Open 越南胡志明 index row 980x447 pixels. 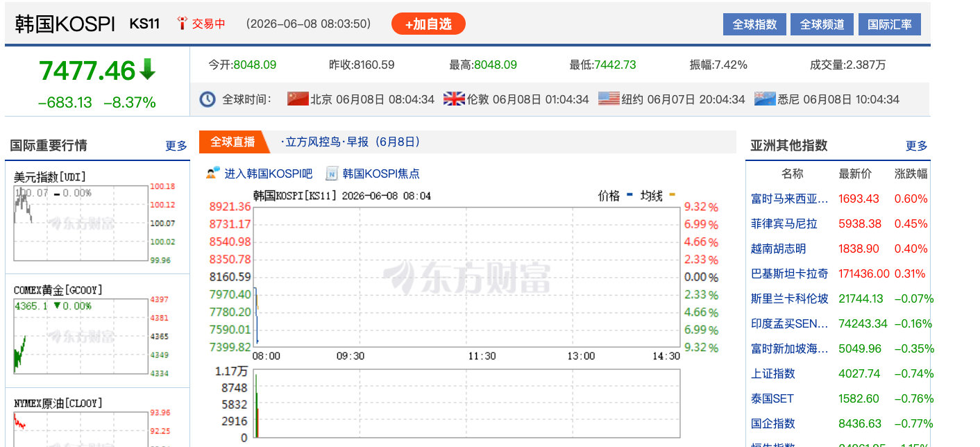(838, 248)
